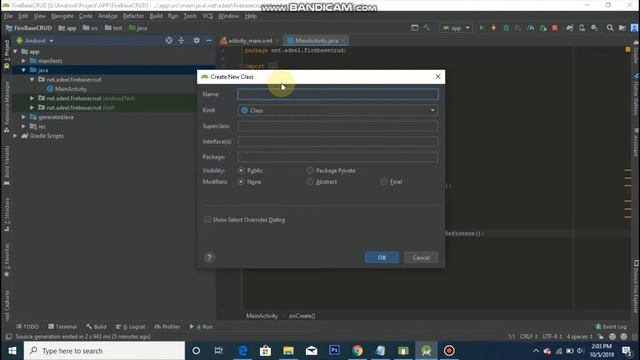Click OK in Create New Class dialog
640x360 pixels.
coord(382,258)
